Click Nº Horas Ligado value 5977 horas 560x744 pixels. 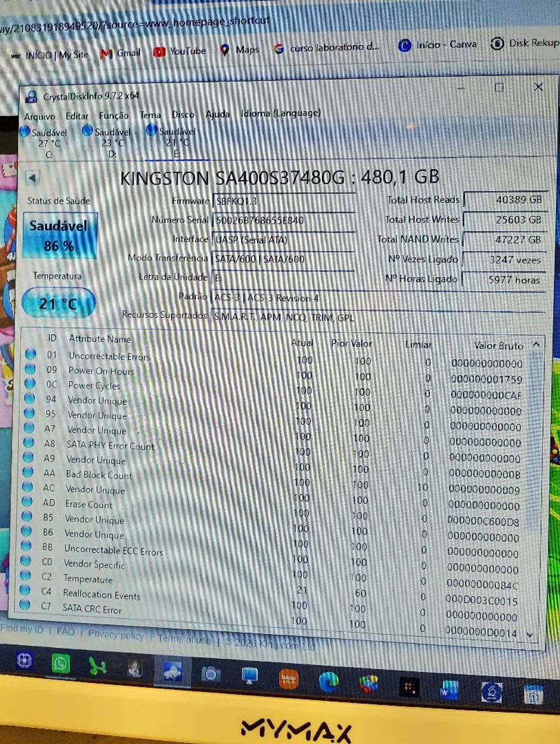tap(504, 280)
